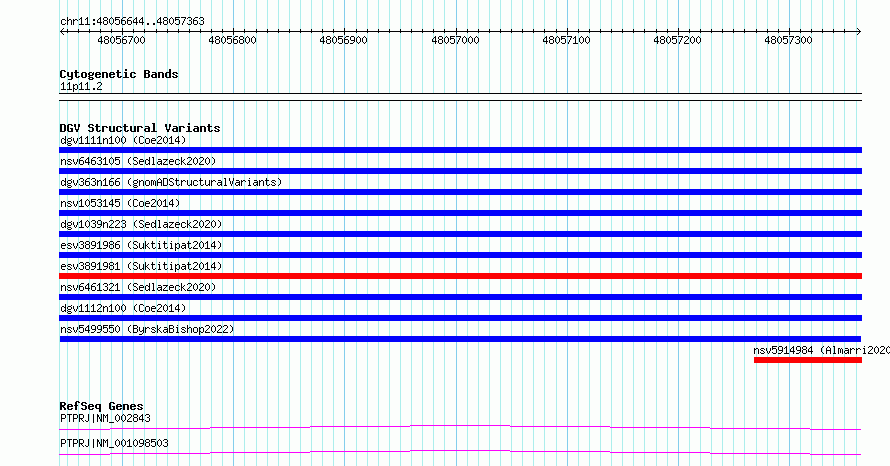Click ruler position 48056800
The image size is (890, 466).
232,40
